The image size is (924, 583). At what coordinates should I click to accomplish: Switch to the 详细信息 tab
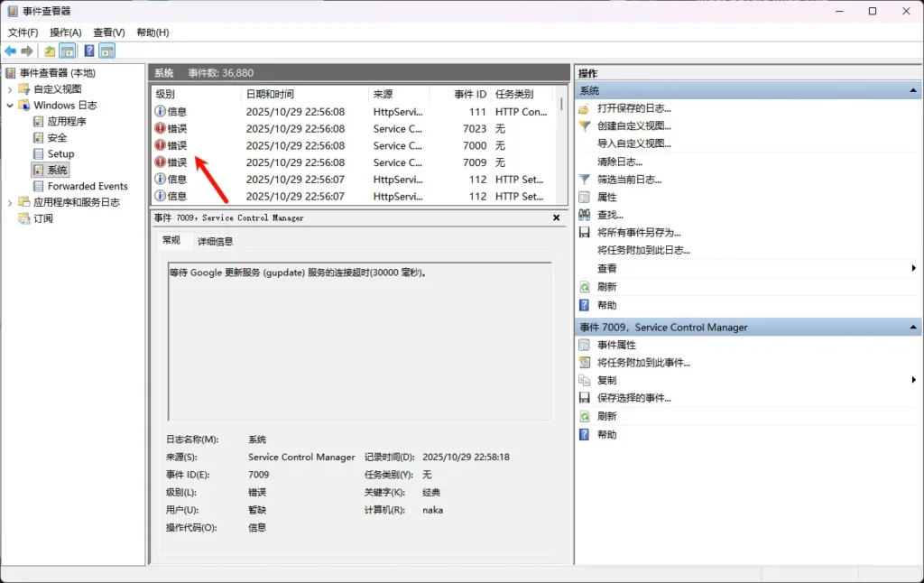215,240
